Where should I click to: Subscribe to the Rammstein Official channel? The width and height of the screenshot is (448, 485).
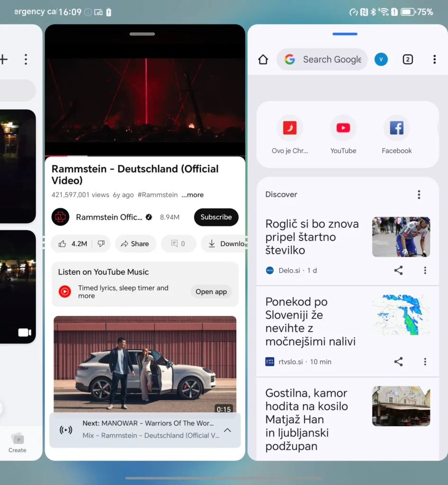(x=216, y=217)
